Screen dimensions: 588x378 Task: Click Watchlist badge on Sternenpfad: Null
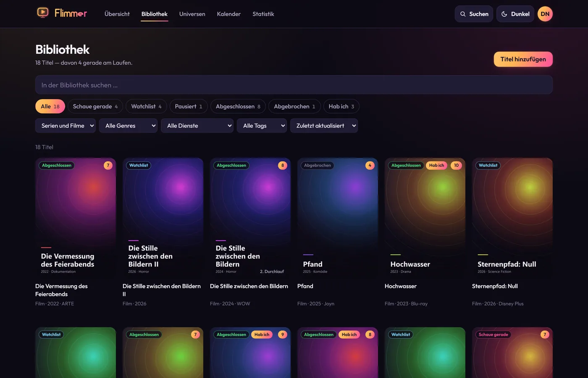coord(488,165)
